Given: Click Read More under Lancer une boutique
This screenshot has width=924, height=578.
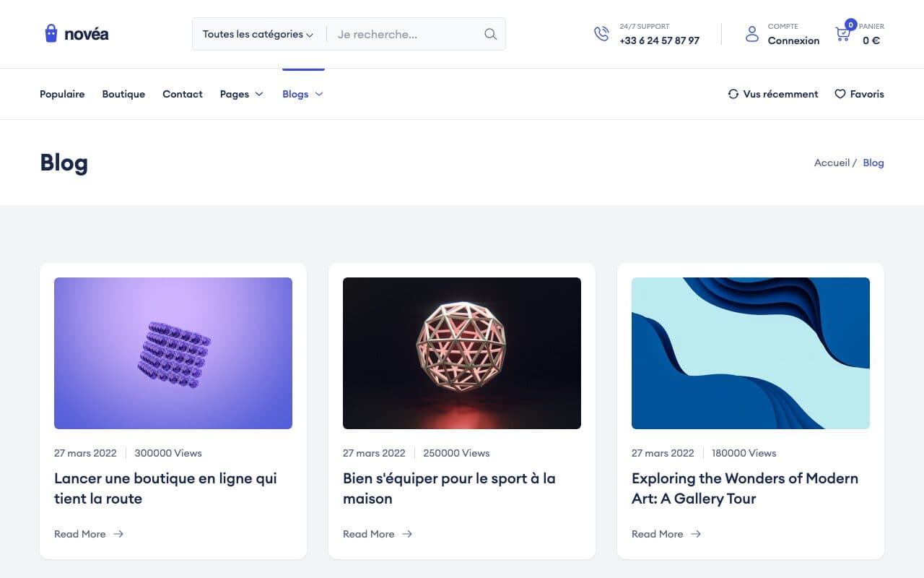Looking at the screenshot, I should pos(80,534).
